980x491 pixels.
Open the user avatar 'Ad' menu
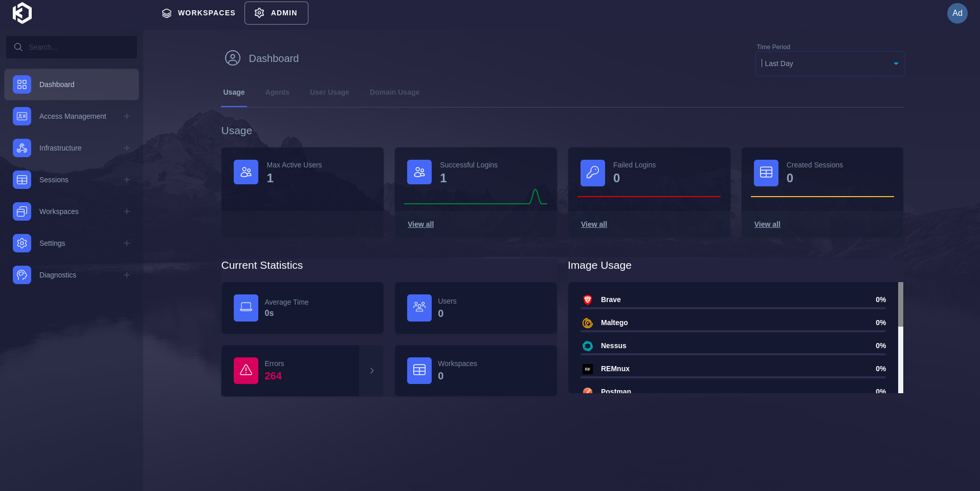tap(957, 13)
